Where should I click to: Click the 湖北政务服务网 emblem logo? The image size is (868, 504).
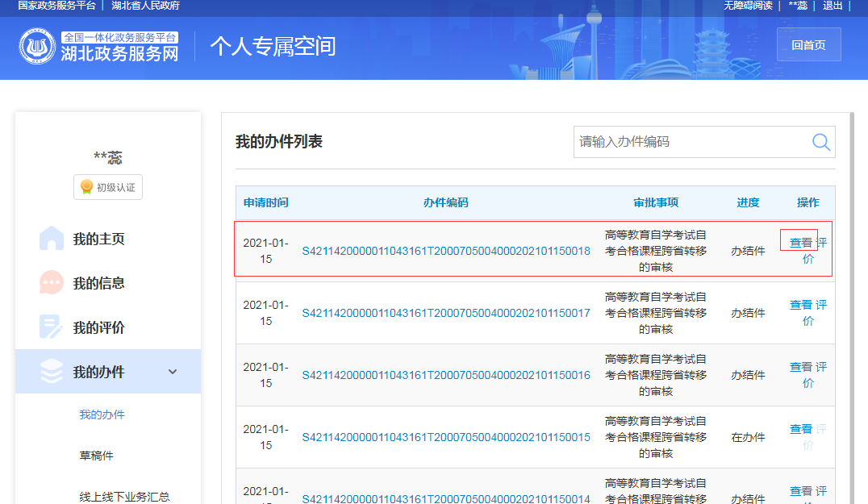coord(37,47)
